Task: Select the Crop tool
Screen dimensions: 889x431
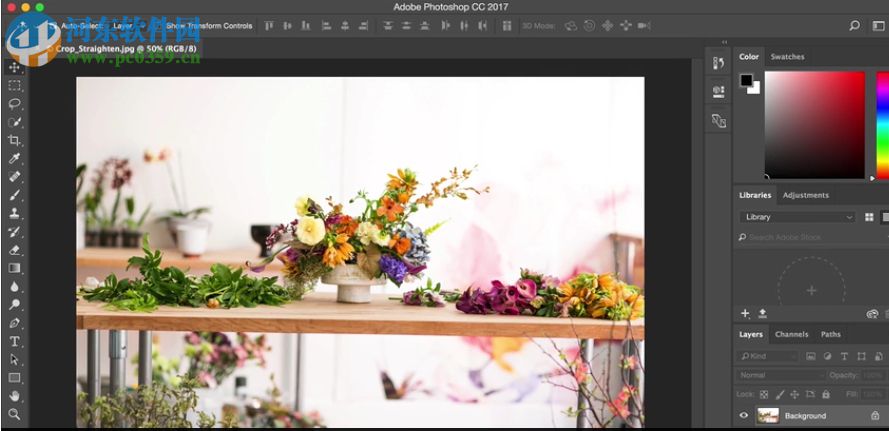Action: click(x=14, y=140)
